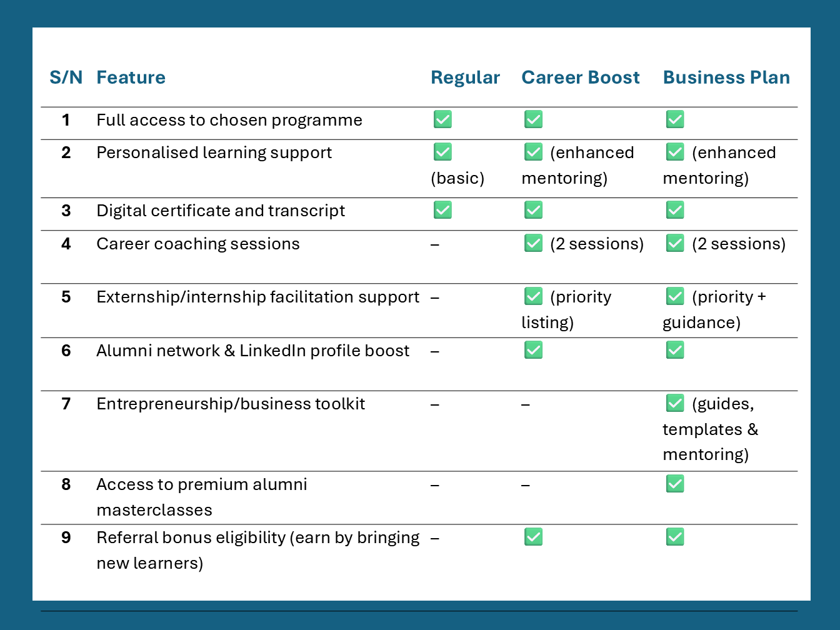Click the Regular dash for Referral bonus row
840x630 pixels.
tap(435, 538)
